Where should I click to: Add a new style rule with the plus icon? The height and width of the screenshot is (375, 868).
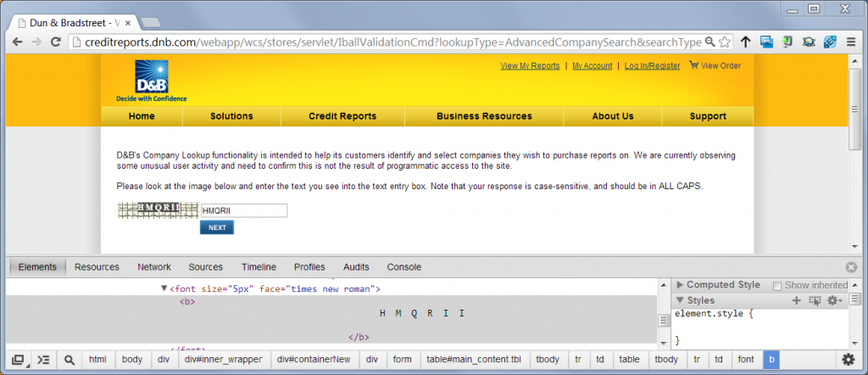click(796, 300)
